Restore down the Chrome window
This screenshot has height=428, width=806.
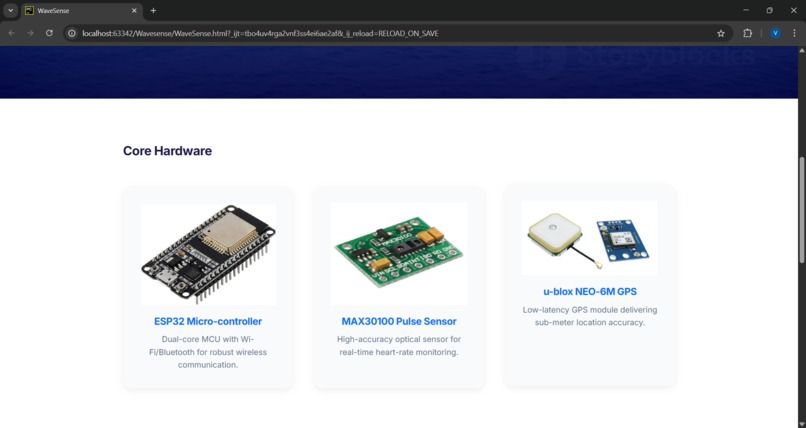[x=770, y=10]
